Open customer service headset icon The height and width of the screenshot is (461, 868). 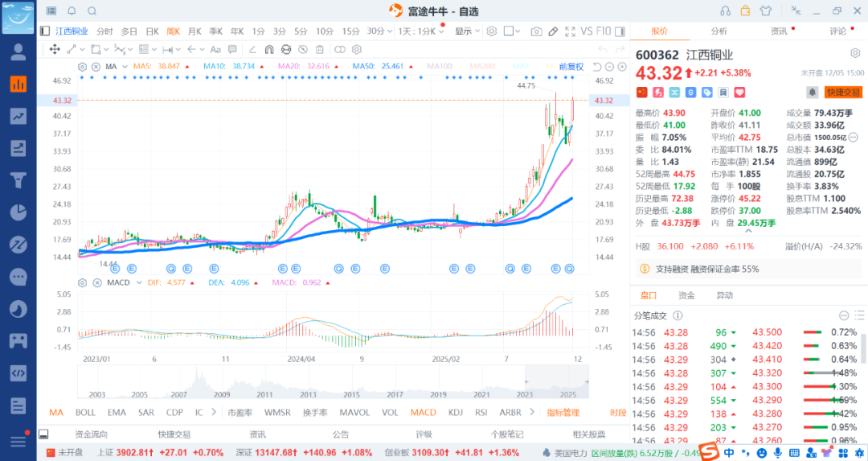pos(725,10)
